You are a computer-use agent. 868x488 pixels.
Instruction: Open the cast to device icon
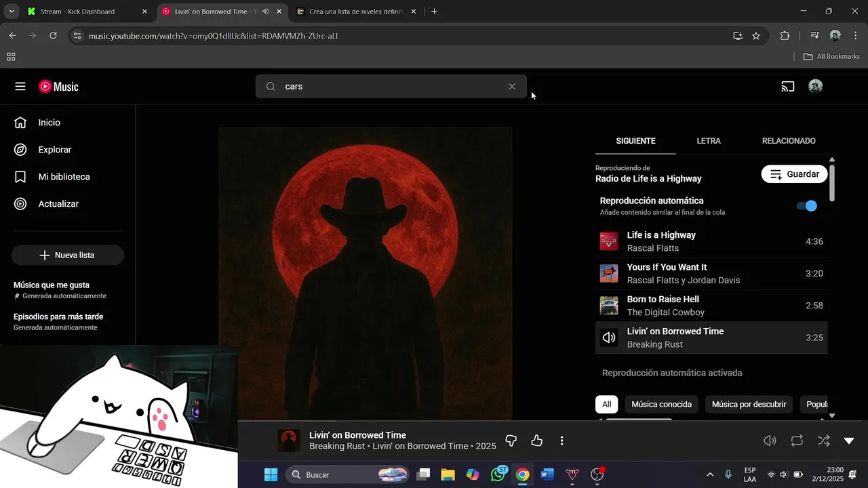(x=787, y=87)
